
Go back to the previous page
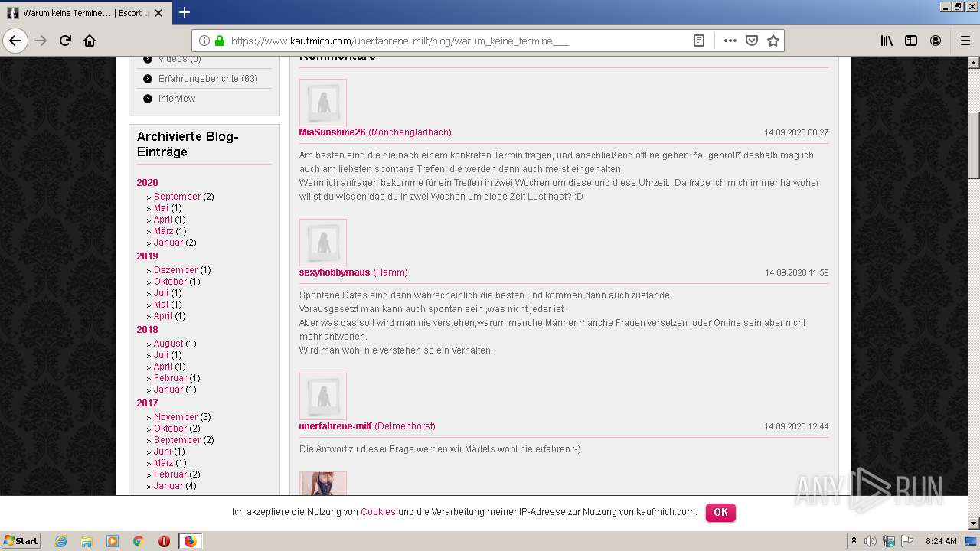(15, 41)
